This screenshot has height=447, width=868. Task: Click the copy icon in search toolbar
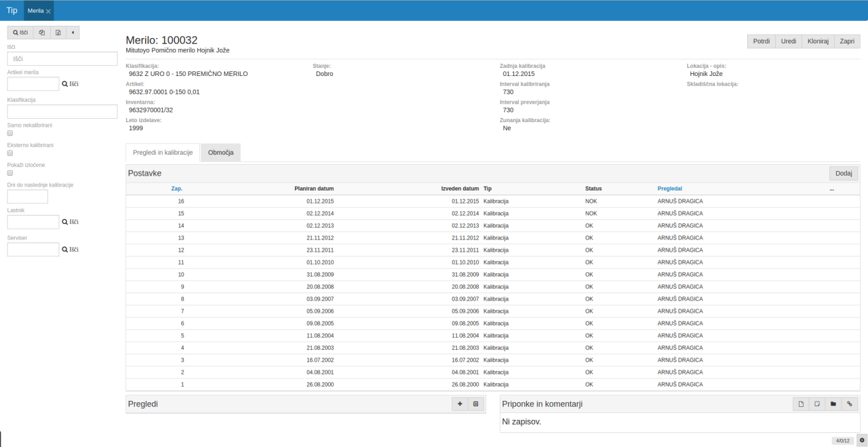tap(41, 33)
